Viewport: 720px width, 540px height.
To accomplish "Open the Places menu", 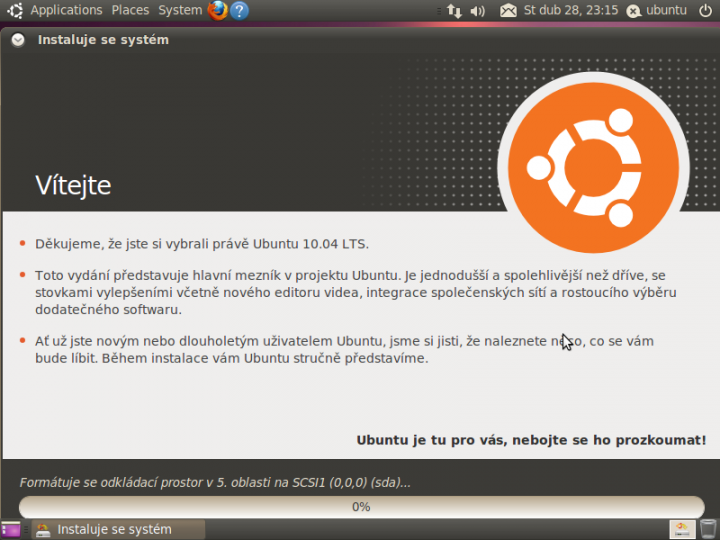I will click(130, 10).
